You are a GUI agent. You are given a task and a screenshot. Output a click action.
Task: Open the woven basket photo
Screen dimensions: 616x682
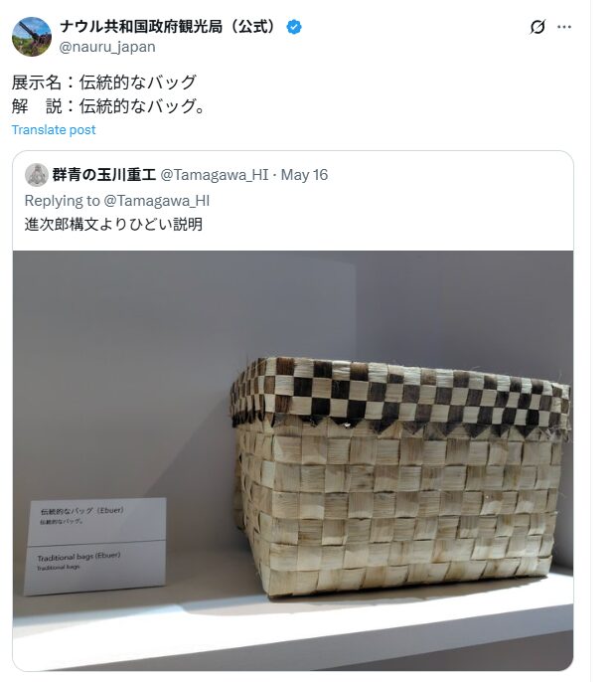click(293, 461)
